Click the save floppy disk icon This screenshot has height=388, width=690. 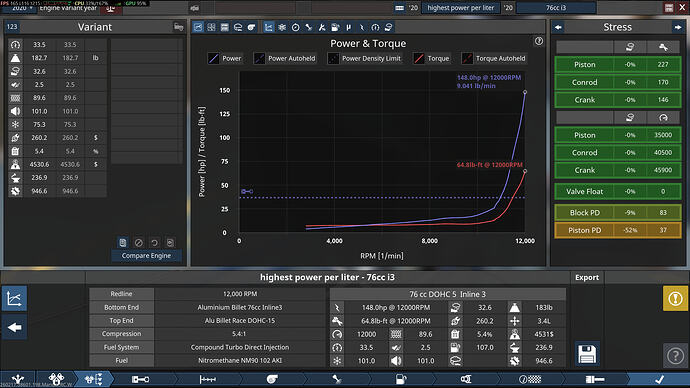[587, 354]
